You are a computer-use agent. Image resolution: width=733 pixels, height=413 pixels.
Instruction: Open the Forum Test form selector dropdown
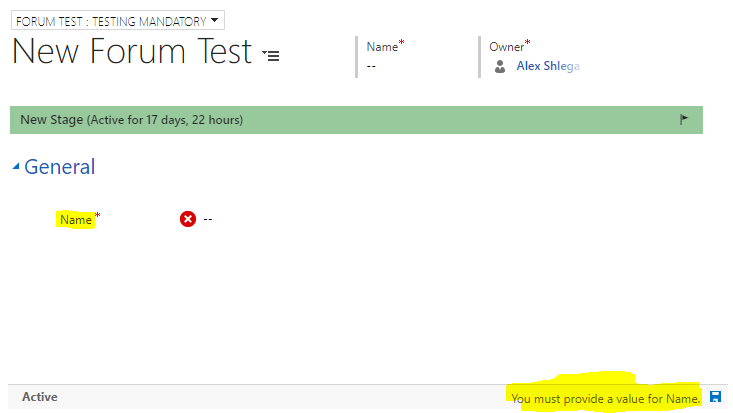118,21
